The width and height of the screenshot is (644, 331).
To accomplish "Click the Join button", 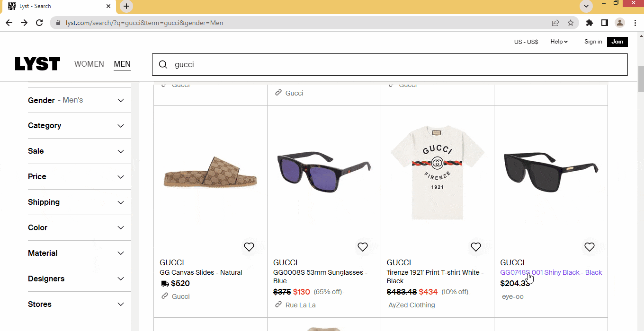I will (617, 42).
